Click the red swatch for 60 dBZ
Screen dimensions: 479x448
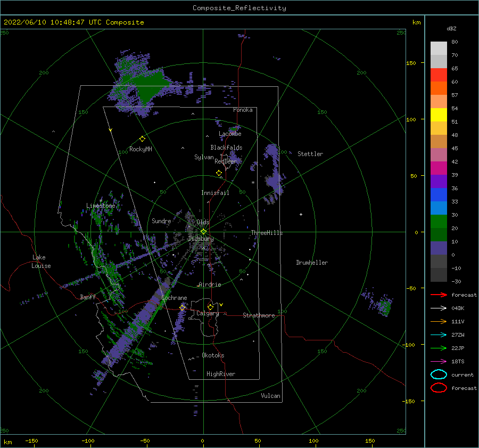pos(439,75)
